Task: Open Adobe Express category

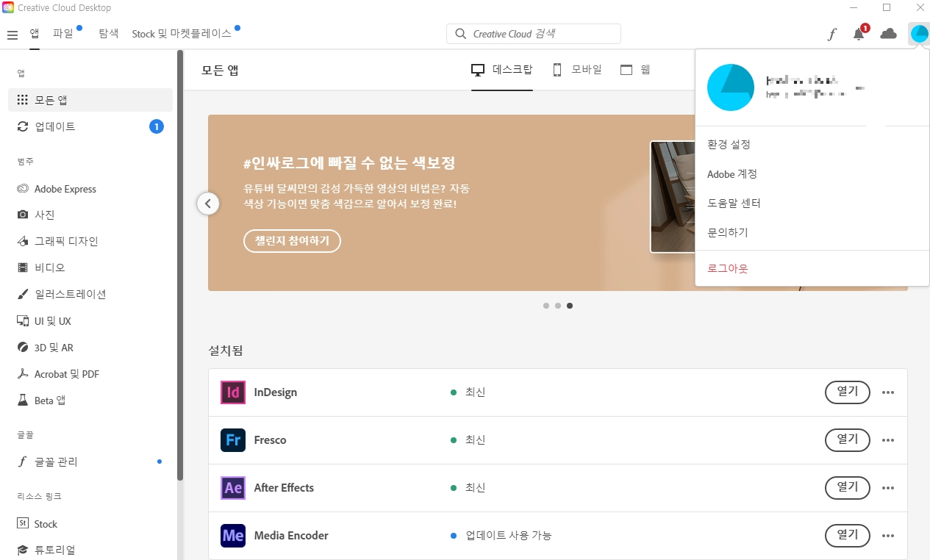Action: (x=90, y=189)
